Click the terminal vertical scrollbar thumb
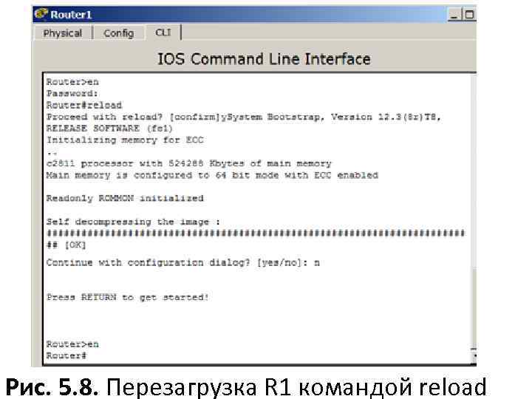 click(474, 307)
